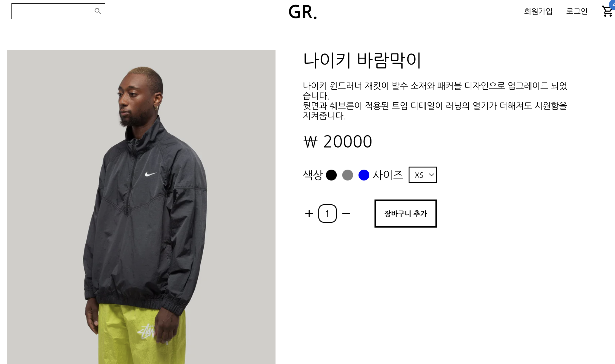
Task: Click the dropdown chevron next to XS
Action: coord(432,175)
